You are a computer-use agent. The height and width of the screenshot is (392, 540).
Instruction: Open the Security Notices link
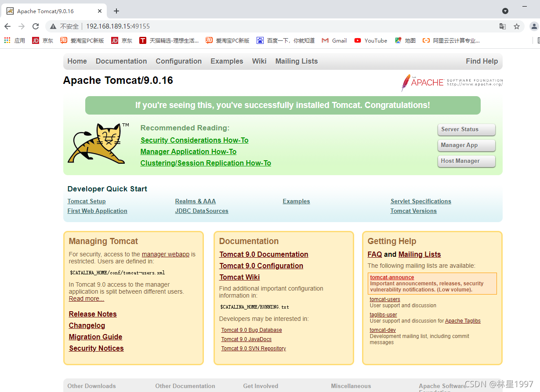[96, 348]
